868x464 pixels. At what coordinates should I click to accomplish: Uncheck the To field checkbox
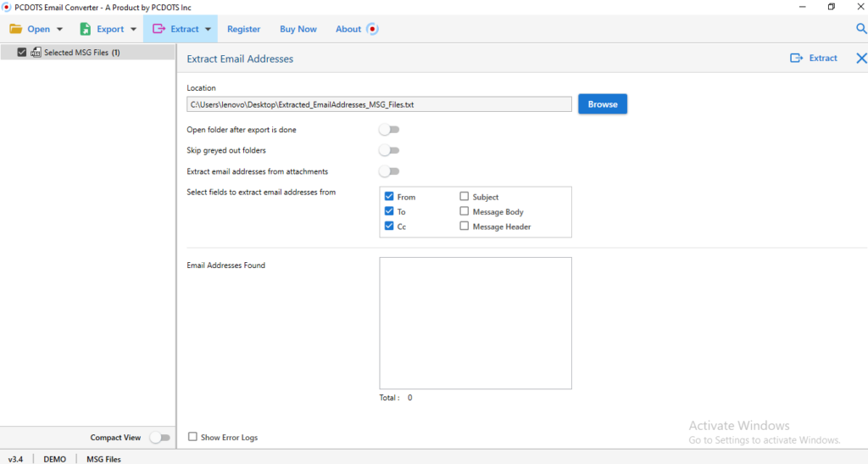pos(389,211)
